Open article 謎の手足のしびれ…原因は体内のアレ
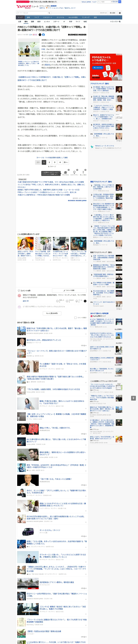The image size is (138, 644). [44, 340]
